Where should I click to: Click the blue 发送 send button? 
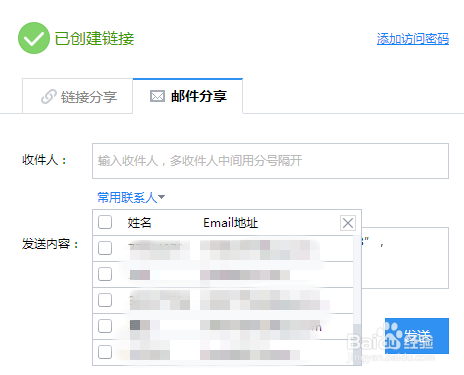coord(417,336)
